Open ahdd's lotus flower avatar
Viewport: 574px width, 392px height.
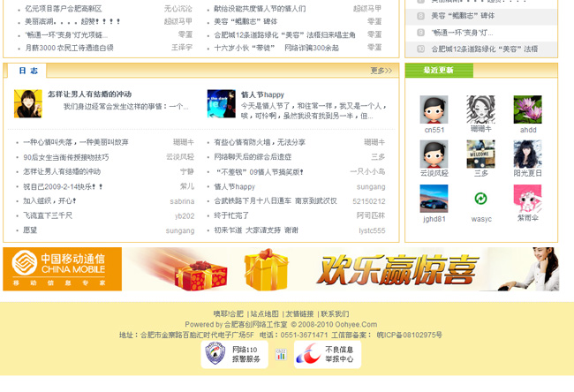[x=527, y=109]
